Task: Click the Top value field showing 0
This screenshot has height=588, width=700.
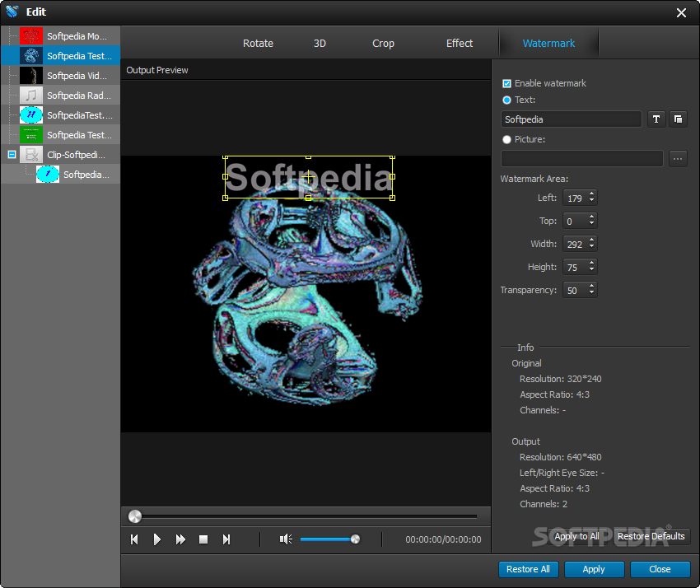Action: 576,221
